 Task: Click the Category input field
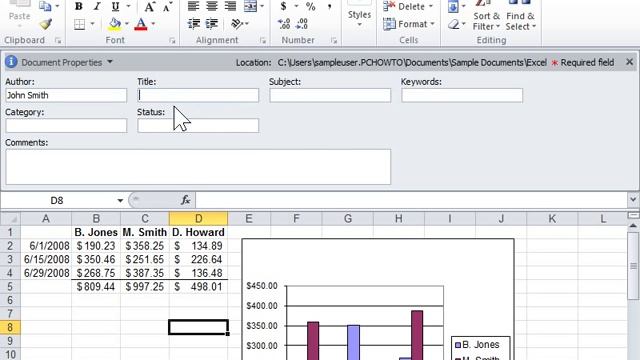click(66, 125)
